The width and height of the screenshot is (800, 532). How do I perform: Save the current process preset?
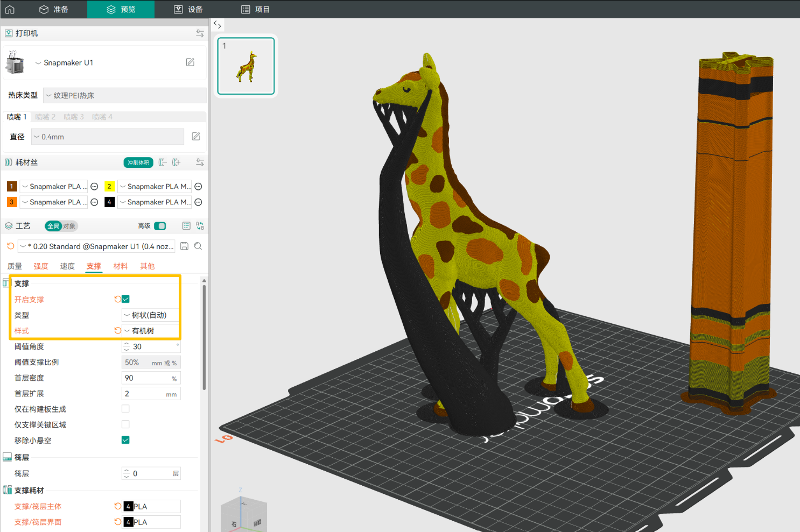[184, 246]
